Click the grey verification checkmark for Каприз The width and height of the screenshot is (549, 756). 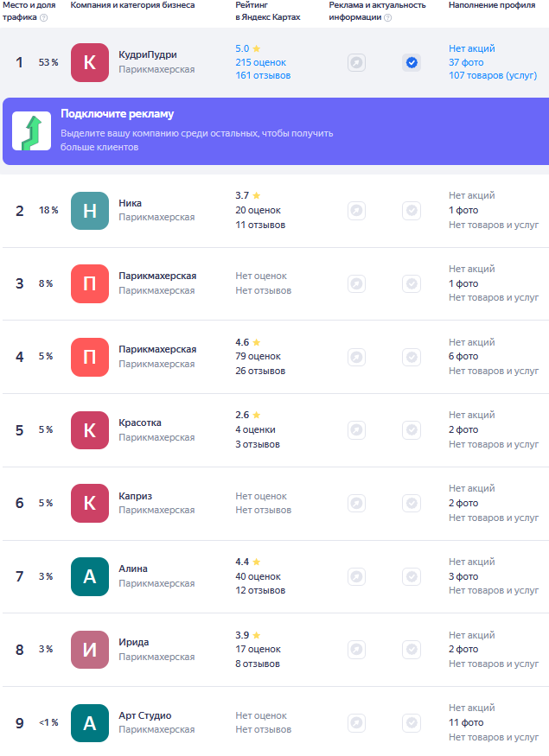(412, 503)
